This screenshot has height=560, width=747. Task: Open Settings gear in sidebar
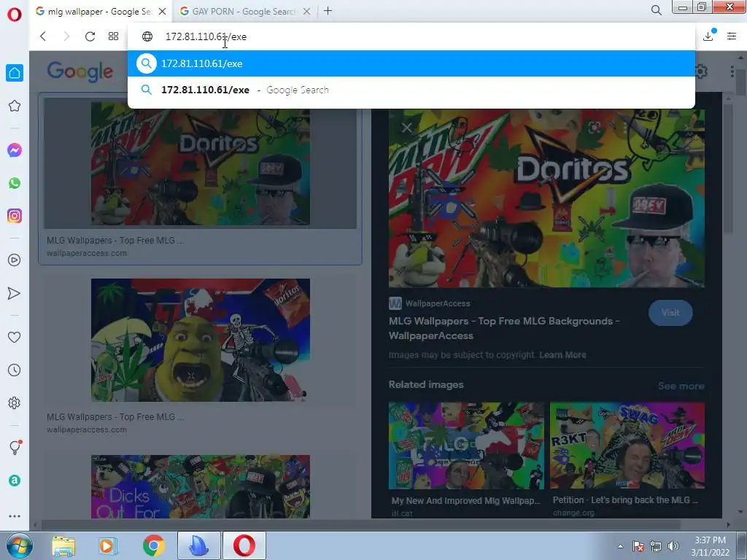click(15, 402)
